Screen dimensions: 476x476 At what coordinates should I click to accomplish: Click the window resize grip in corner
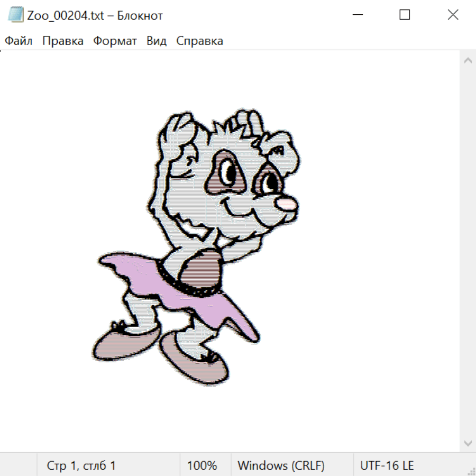(471, 471)
